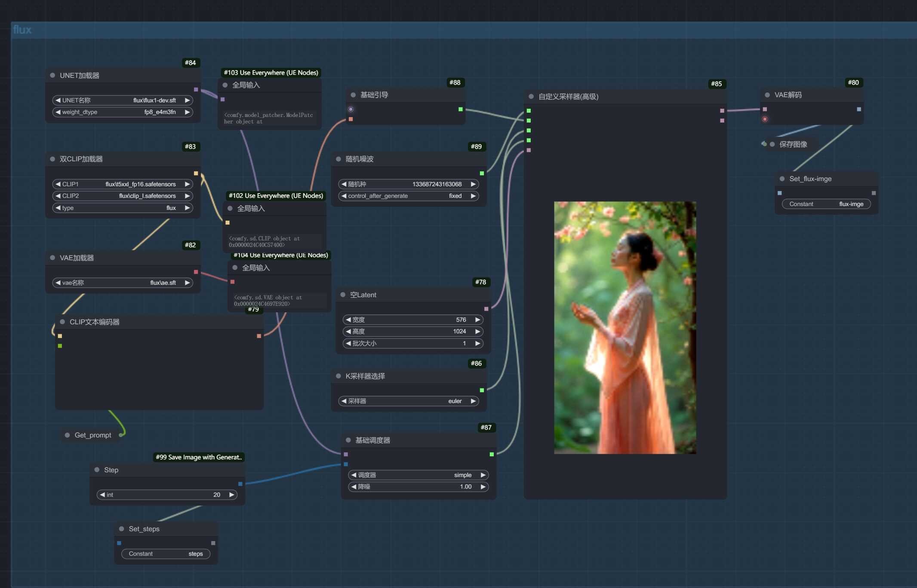Open the clip type combo set to flux
Viewport: 917px width, 588px height.
tap(123, 208)
